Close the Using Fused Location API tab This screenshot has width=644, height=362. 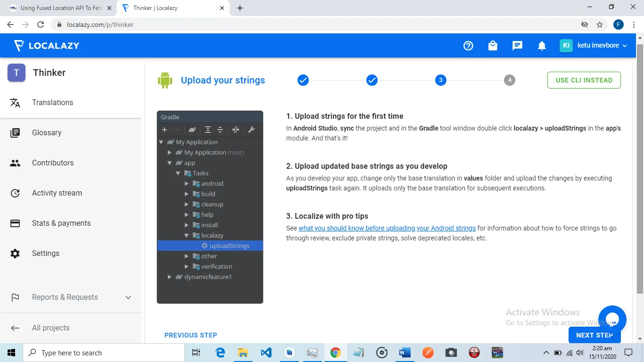[109, 8]
